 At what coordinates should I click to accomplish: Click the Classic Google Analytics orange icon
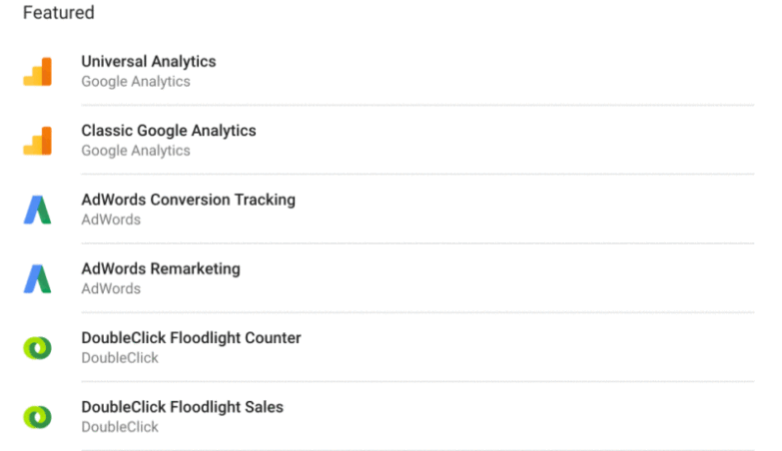coord(37,141)
